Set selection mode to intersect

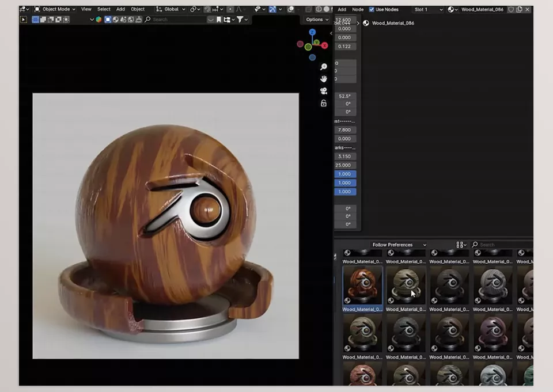tap(66, 20)
